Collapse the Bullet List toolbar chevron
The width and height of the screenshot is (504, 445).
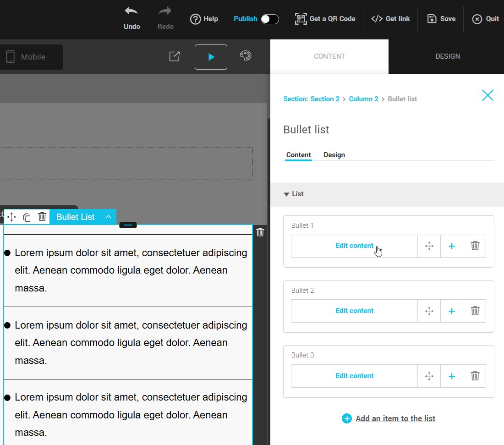[108, 217]
